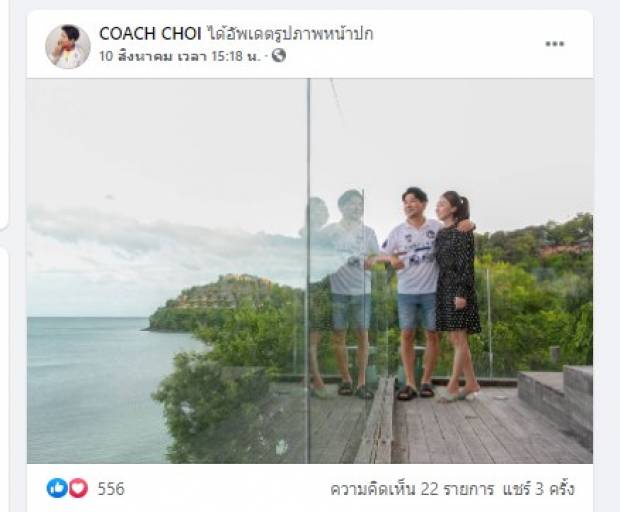Viewport: 620px width, 512px height.
Task: Click the globe public audience icon
Action: point(278,55)
